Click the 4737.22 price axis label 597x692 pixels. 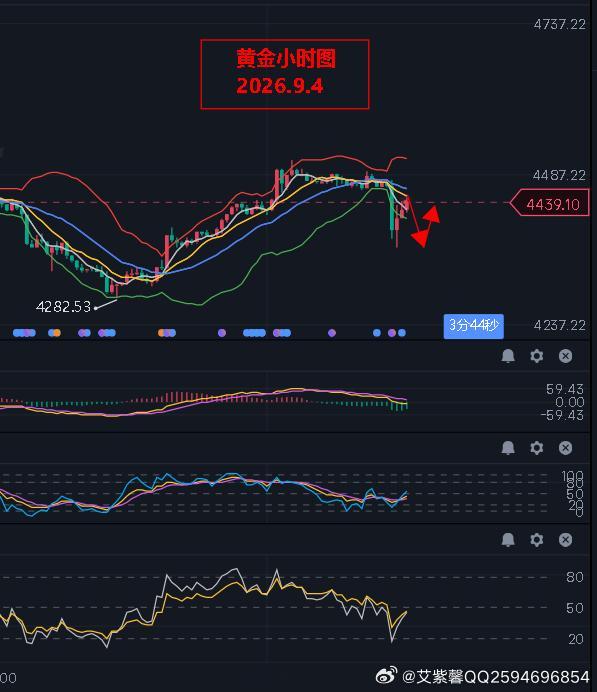click(x=559, y=24)
